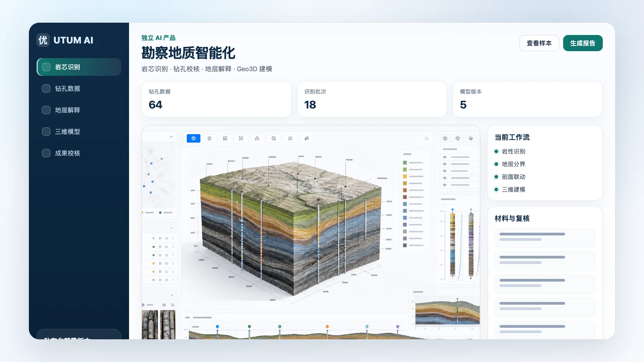Pick the purple swatch in the strata legend
Viewport: 644px width, 362px height.
[405, 224]
